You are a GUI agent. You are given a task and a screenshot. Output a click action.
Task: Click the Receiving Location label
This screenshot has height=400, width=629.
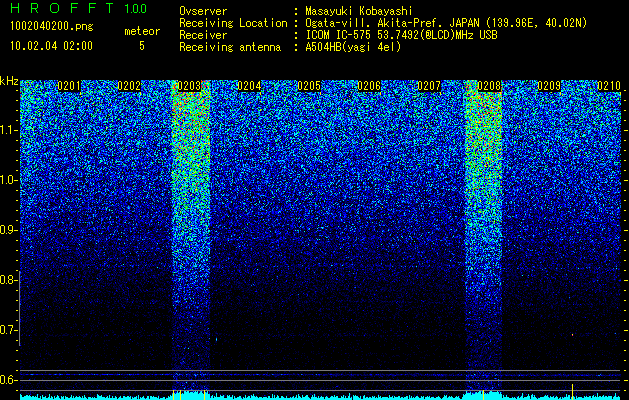[x=233, y=24]
